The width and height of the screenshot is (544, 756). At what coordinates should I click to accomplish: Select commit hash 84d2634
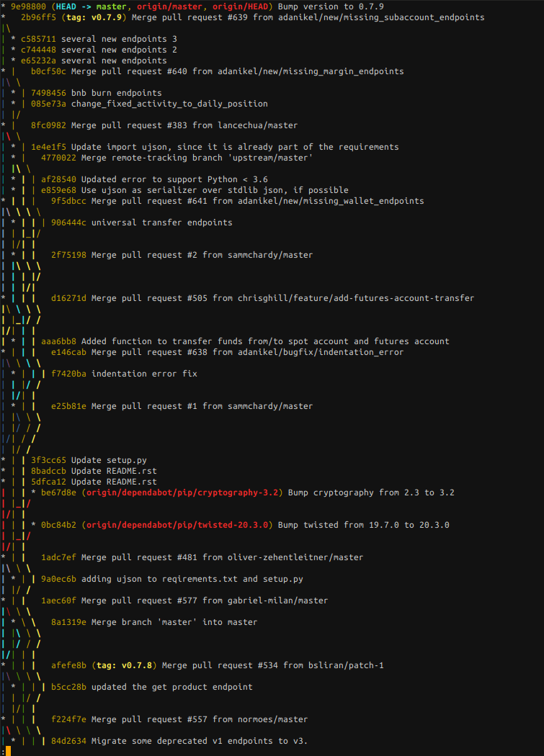(69, 741)
